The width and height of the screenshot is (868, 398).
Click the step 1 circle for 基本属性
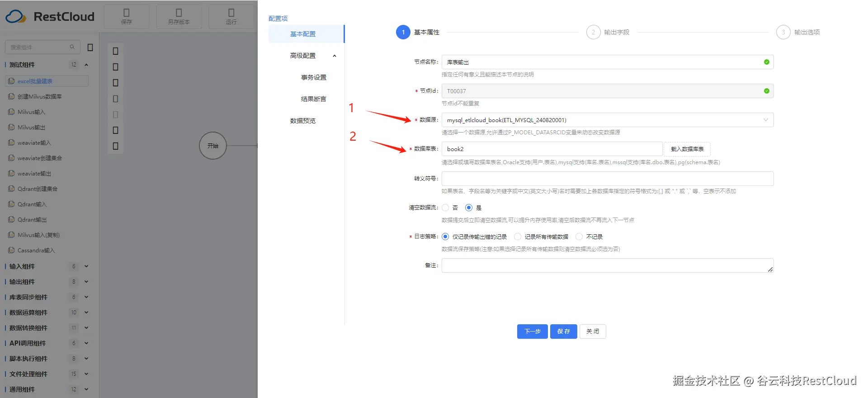click(403, 32)
